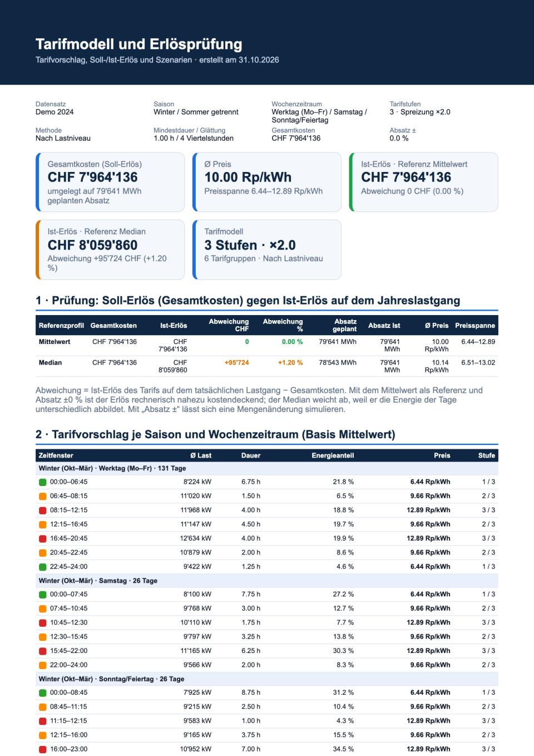Click the orange marker beside 22:00–24:00
The width and height of the screenshot is (534, 756).
pos(43,665)
